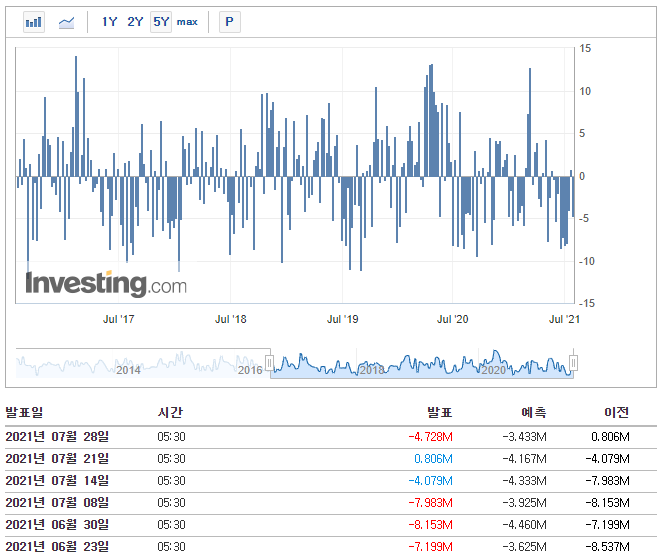Grab the right range slider handle
Viewport: 662px width, 559px height.
click(573, 363)
